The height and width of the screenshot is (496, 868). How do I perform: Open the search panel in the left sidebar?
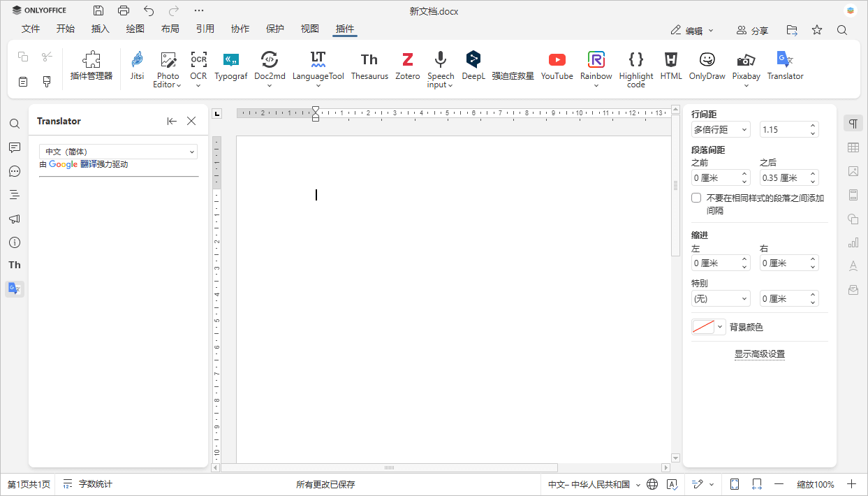pos(14,124)
